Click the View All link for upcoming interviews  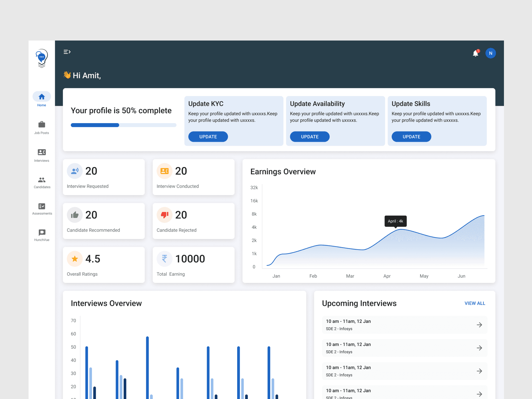click(475, 303)
